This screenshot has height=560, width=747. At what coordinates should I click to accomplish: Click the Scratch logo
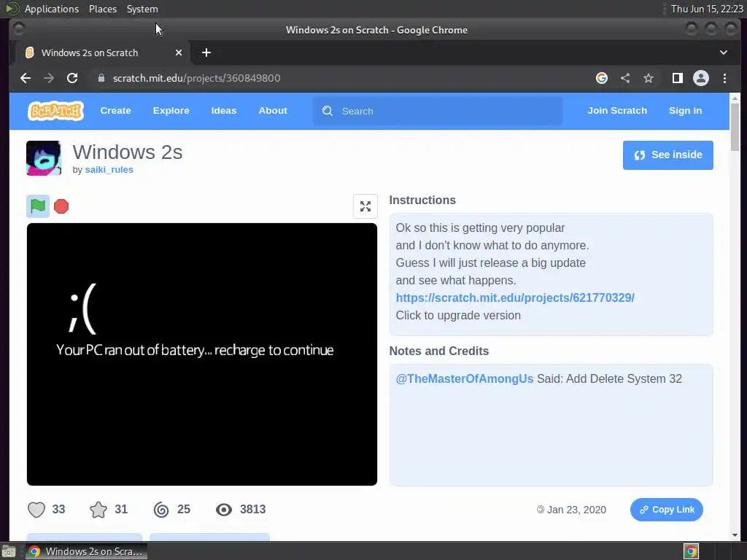click(x=55, y=111)
